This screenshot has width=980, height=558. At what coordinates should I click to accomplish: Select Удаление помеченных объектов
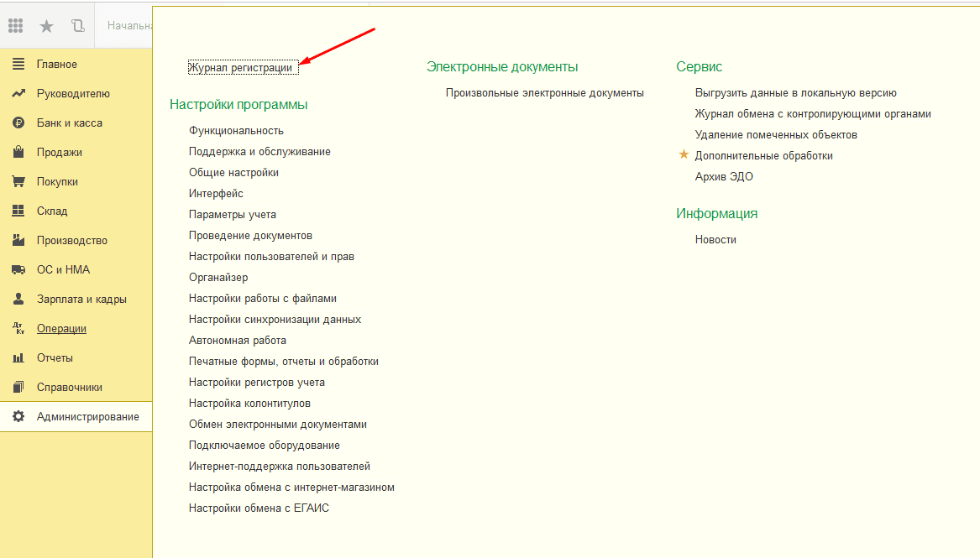pos(775,135)
